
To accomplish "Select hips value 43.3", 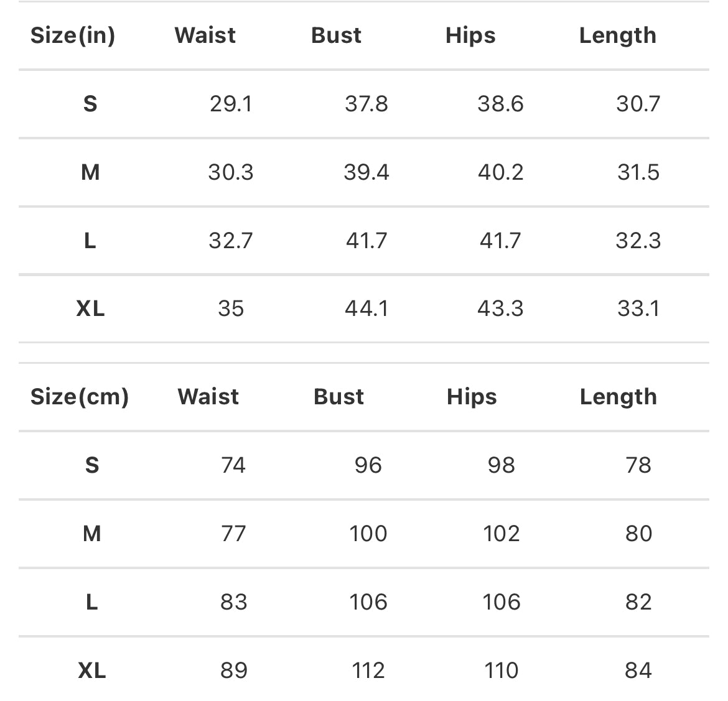I will 500,309.
